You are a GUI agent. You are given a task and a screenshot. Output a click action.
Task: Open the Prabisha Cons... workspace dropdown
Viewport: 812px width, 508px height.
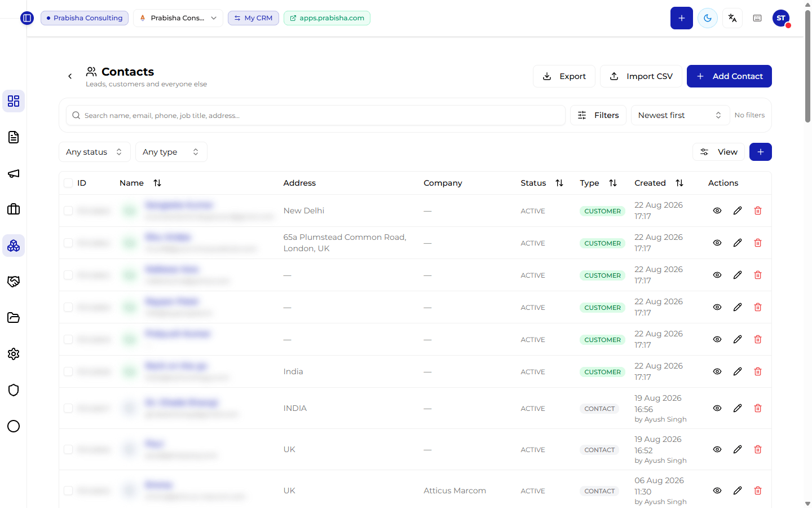coord(178,18)
